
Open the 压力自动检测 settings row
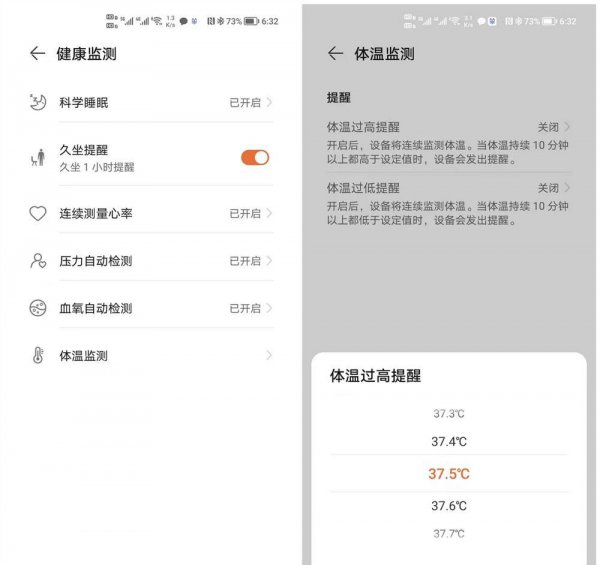(151, 261)
